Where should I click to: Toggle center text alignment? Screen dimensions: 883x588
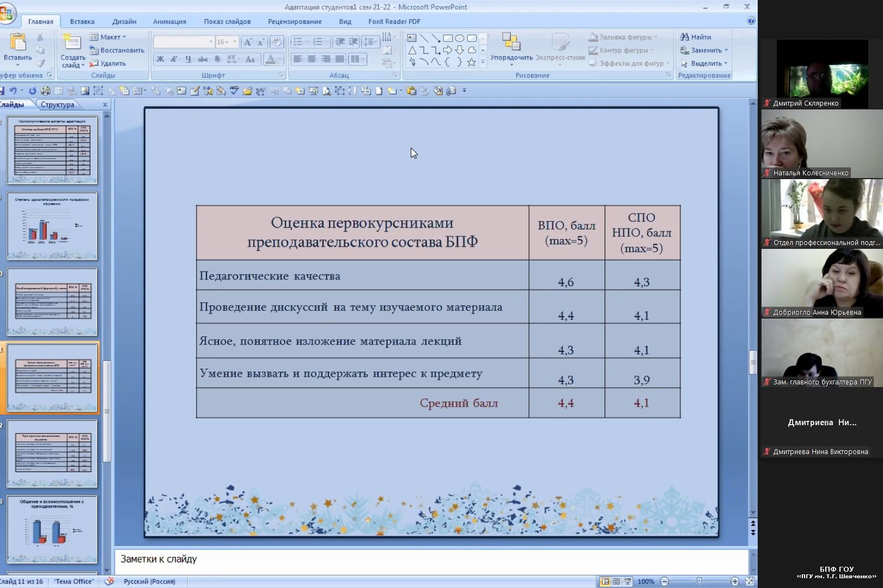(312, 59)
